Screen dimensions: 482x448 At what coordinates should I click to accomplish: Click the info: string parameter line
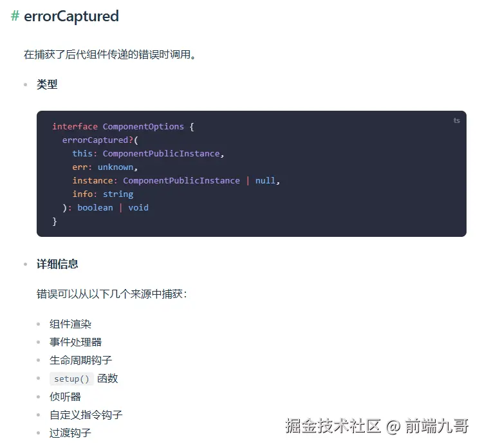103,194
